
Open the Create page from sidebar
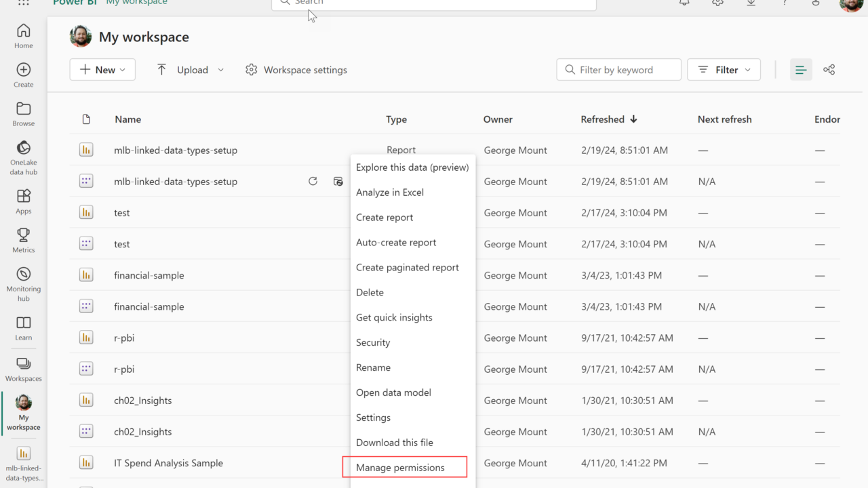point(23,75)
